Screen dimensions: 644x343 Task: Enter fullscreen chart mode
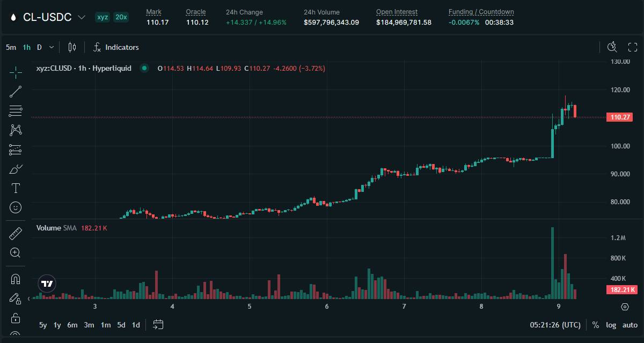click(632, 47)
